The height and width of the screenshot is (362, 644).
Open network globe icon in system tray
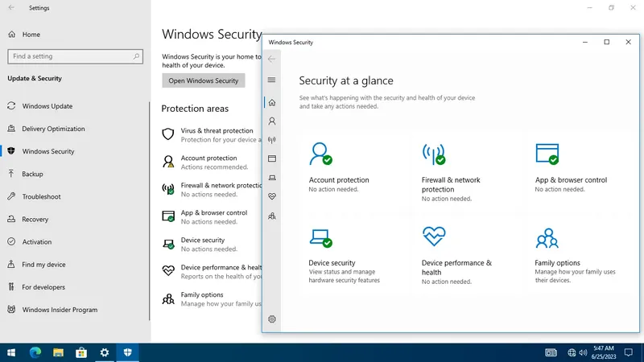coord(572,352)
